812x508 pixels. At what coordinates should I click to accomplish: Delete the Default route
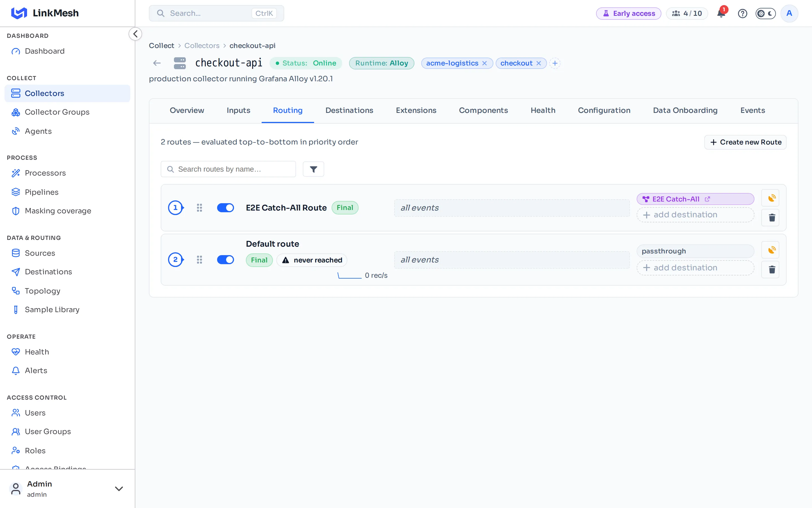pyautogui.click(x=770, y=270)
